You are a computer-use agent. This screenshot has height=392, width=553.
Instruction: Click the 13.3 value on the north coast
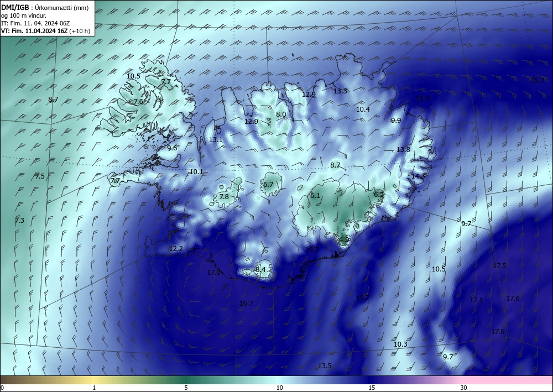coord(340,91)
